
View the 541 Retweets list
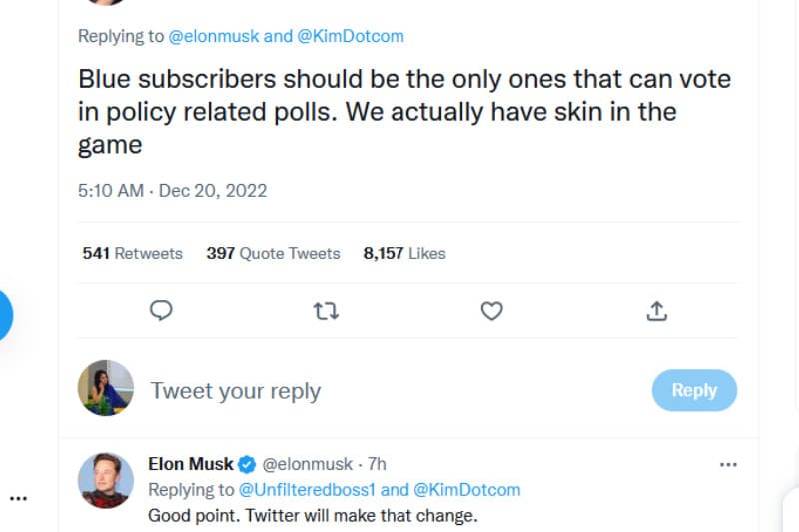132,253
